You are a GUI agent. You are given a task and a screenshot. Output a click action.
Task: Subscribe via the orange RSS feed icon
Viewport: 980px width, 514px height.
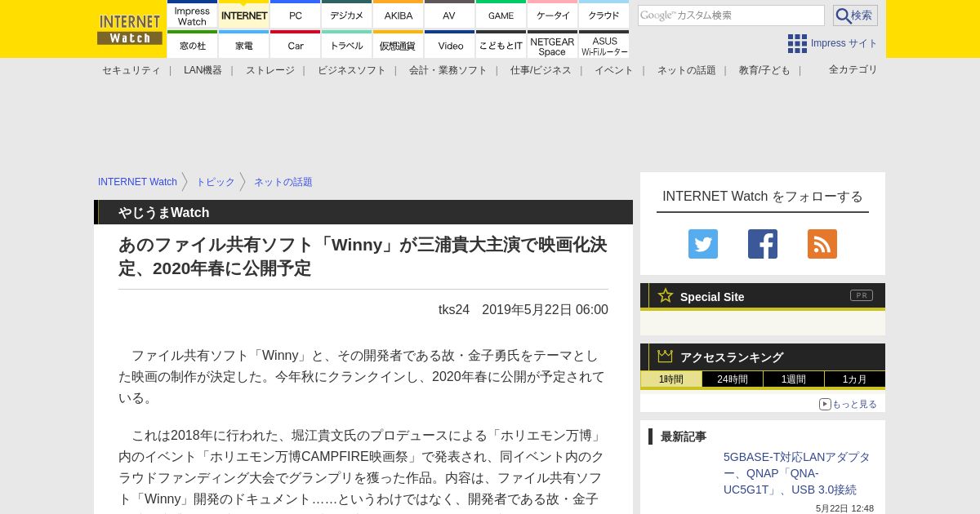pos(822,244)
